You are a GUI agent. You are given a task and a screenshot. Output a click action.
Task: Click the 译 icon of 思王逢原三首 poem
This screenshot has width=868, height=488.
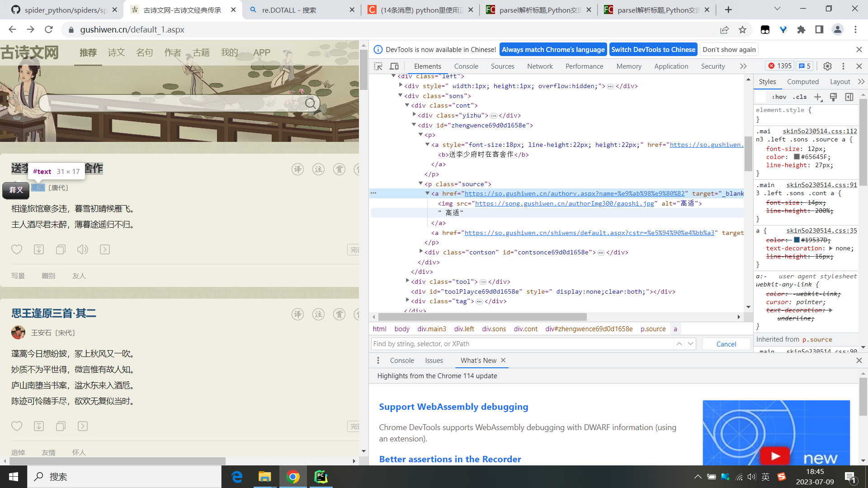297,314
